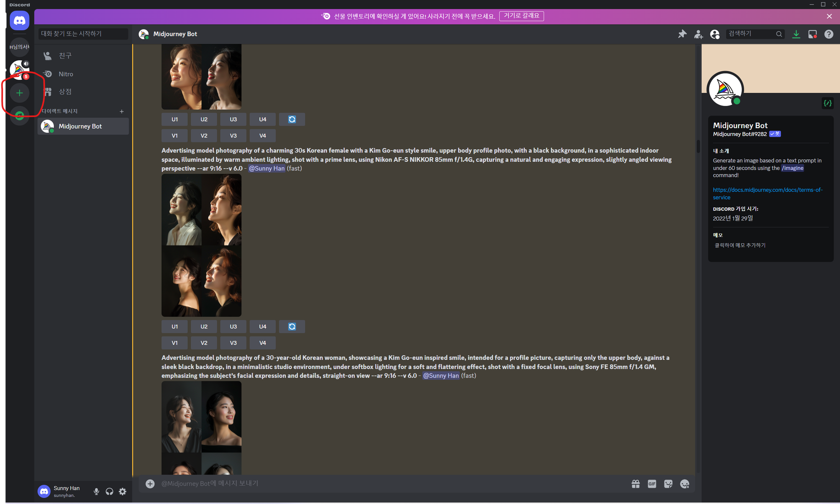Toggle headphone deafen

109,491
